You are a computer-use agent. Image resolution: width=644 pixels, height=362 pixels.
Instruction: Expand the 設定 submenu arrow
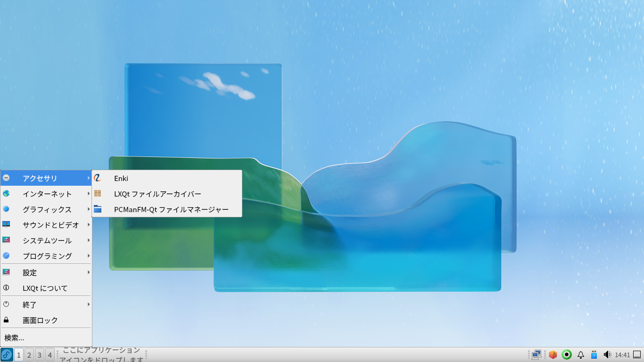click(89, 272)
